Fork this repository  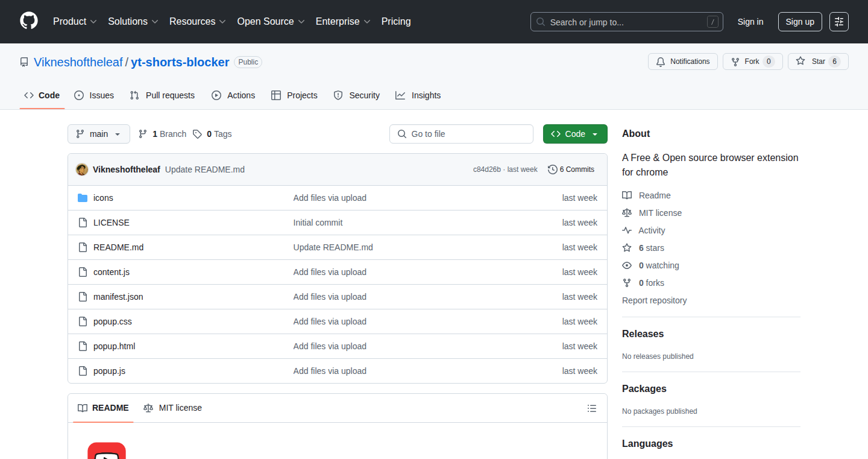pyautogui.click(x=753, y=62)
